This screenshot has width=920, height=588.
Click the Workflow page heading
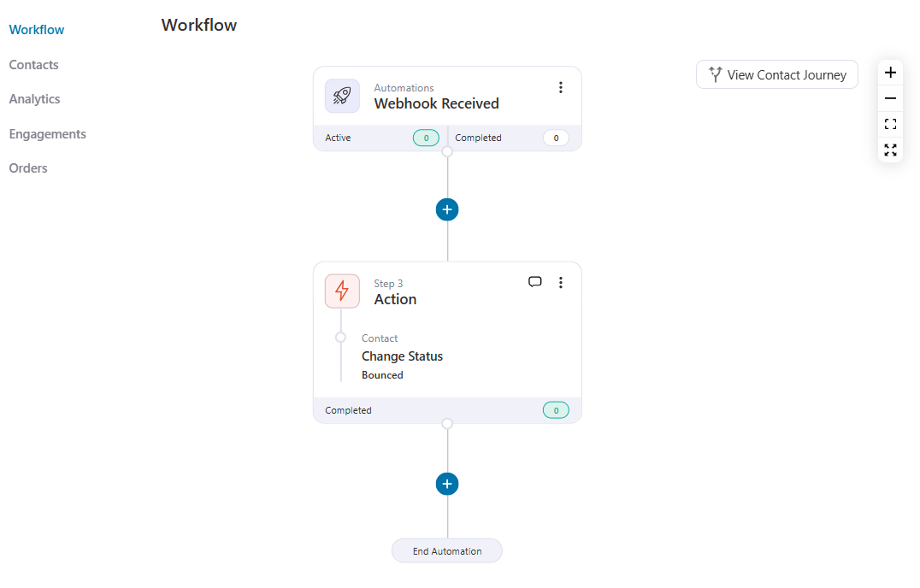199,25
